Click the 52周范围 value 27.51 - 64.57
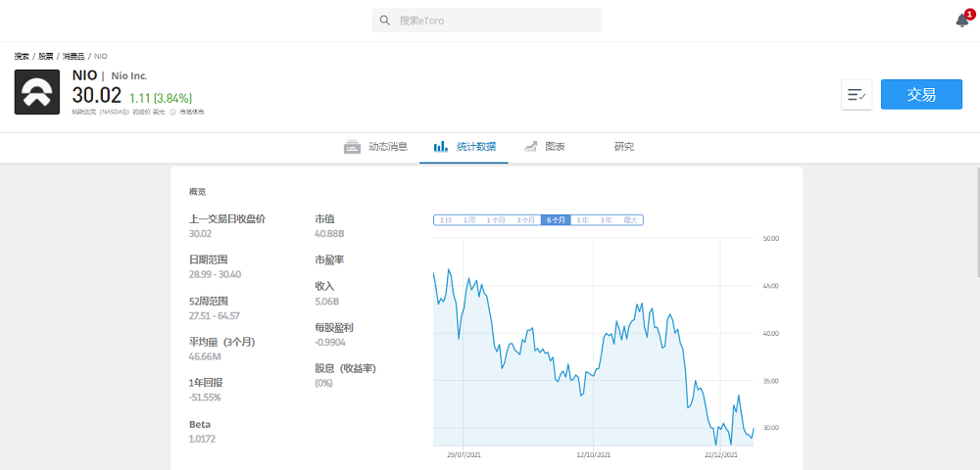The height and width of the screenshot is (470, 980). tap(214, 316)
